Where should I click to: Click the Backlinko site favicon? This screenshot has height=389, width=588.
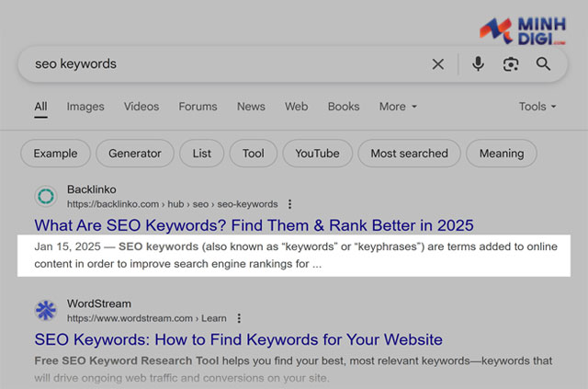(46, 196)
